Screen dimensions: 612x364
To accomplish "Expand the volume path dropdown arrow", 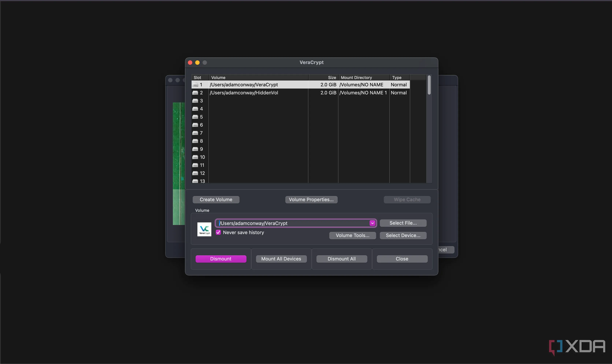I will point(372,223).
